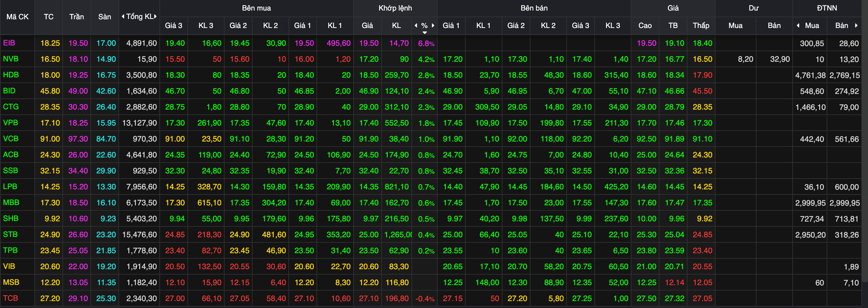The image size is (868, 308).
Task: Open SHB stock symbol
Action: (x=11, y=219)
